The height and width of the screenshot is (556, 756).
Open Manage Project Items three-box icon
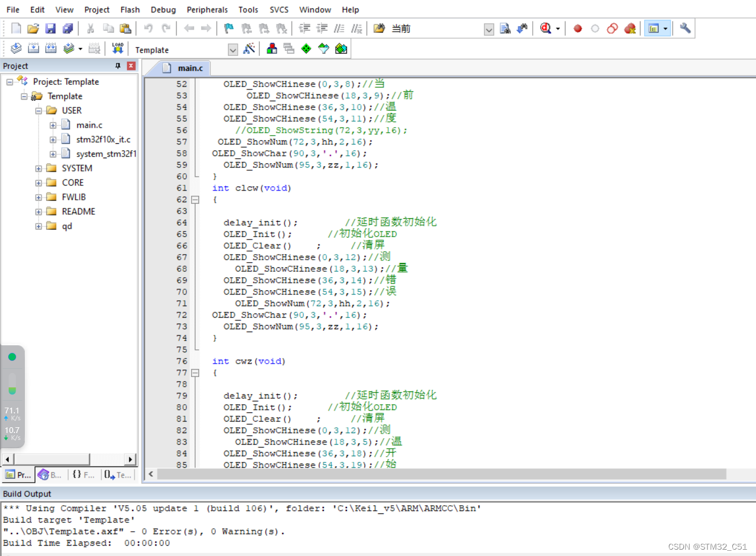pos(272,48)
